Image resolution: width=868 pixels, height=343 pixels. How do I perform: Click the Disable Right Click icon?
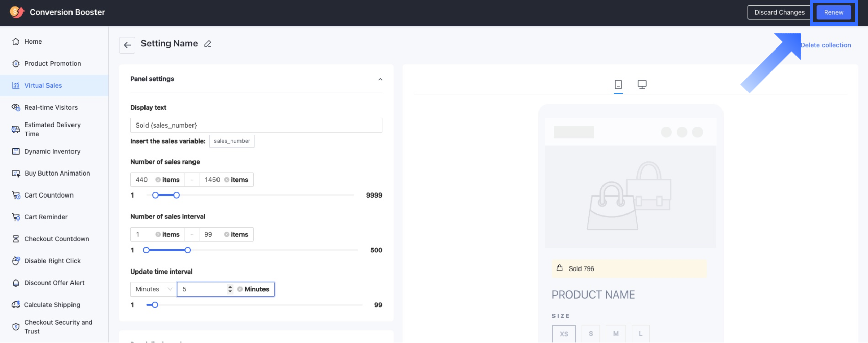click(x=16, y=261)
